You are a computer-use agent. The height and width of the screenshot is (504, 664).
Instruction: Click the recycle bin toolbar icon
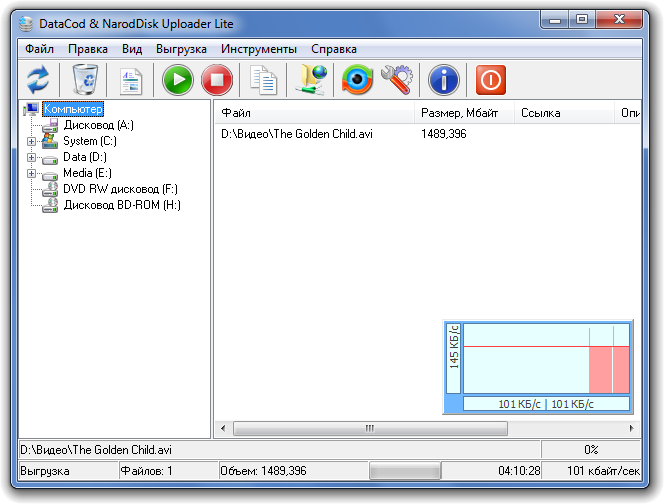tap(85, 79)
